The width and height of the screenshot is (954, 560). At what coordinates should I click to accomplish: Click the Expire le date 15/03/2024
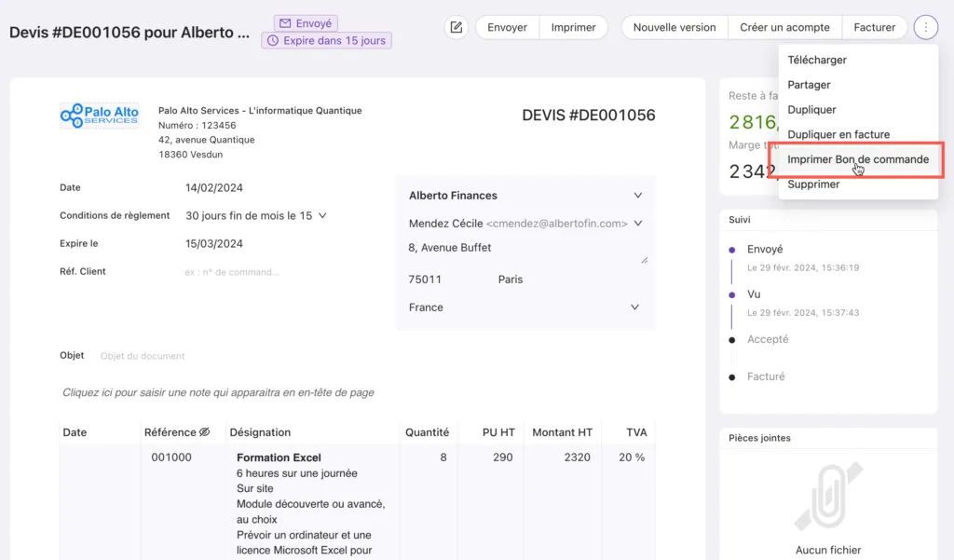coord(214,243)
